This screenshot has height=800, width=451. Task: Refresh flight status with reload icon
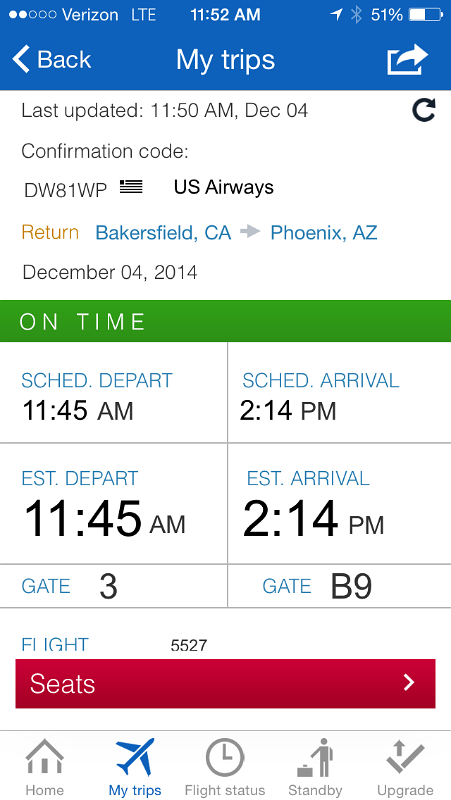[x=424, y=110]
